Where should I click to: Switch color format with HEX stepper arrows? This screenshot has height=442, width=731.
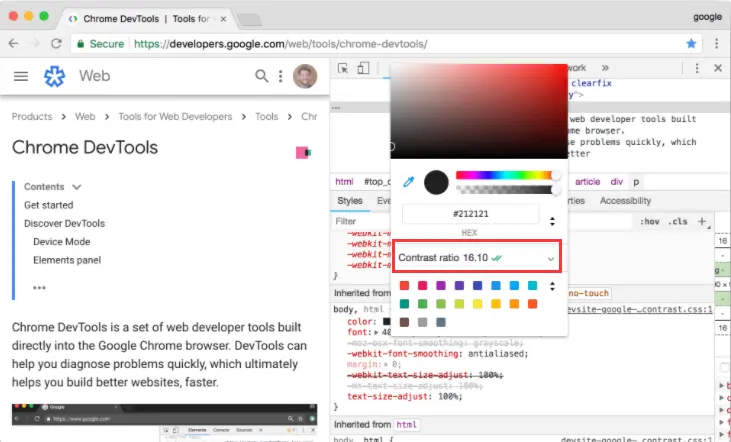(x=552, y=221)
